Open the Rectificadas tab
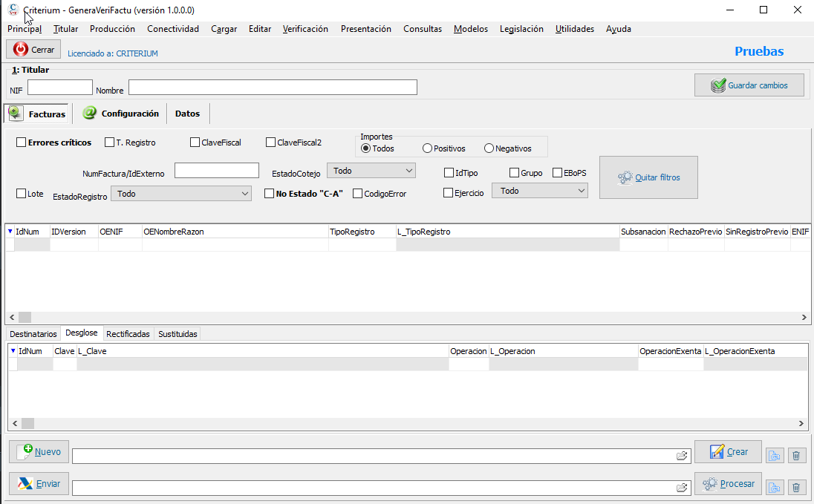814x504 pixels. click(x=128, y=334)
